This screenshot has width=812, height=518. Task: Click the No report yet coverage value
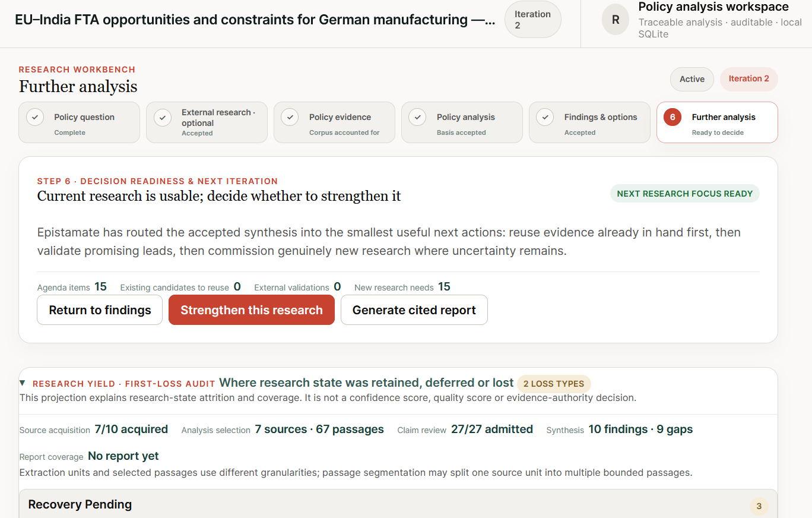pyautogui.click(x=123, y=456)
